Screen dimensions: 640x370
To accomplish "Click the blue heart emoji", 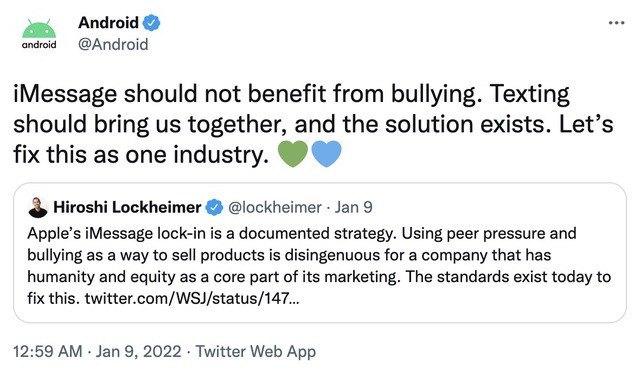I will tap(326, 154).
